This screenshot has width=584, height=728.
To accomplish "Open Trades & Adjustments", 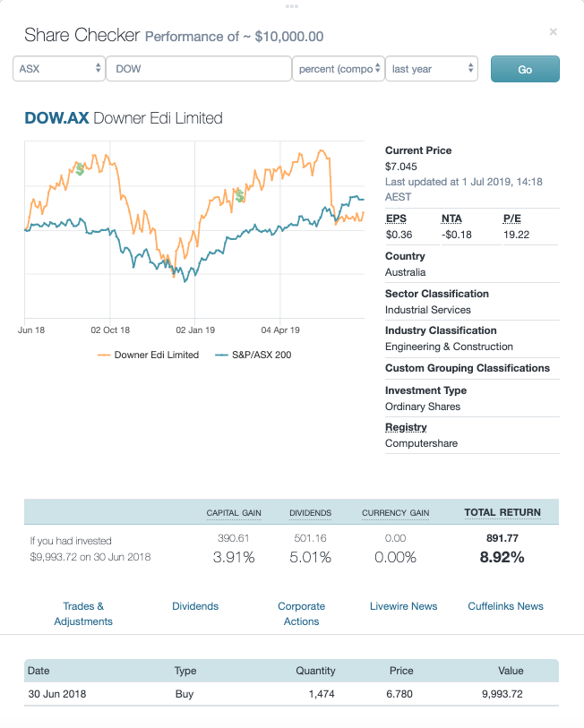I will tap(83, 612).
